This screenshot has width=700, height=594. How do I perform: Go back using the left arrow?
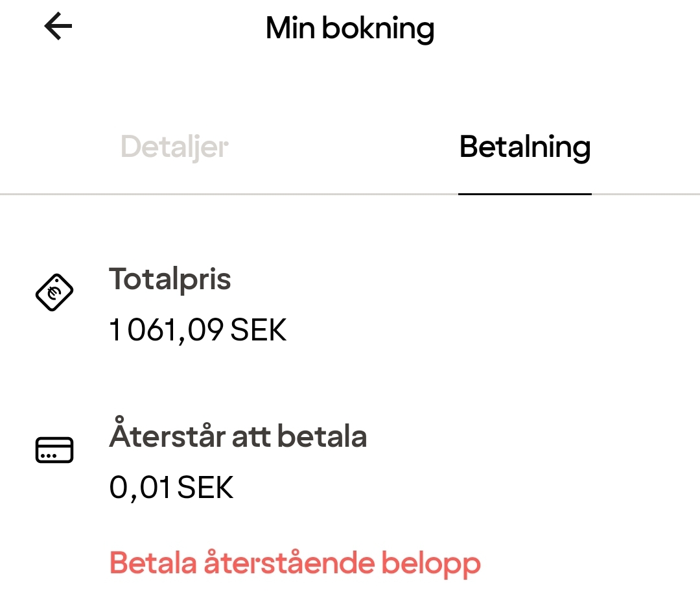[58, 27]
